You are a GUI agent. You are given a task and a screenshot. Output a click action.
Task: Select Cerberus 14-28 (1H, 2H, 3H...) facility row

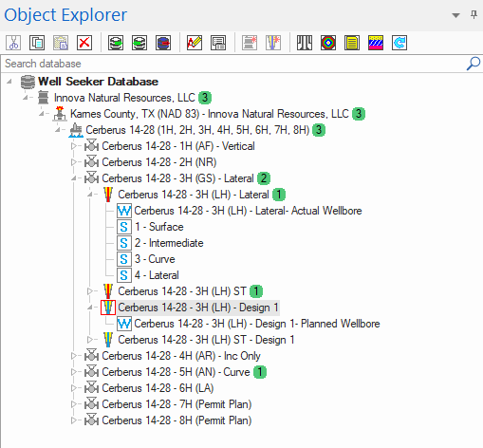(x=197, y=130)
